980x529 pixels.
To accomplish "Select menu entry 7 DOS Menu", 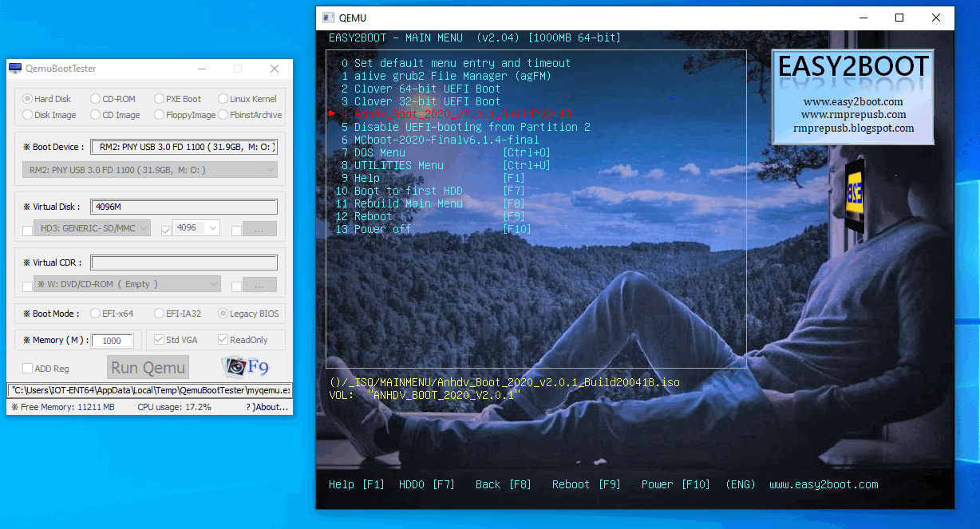I will point(446,152).
